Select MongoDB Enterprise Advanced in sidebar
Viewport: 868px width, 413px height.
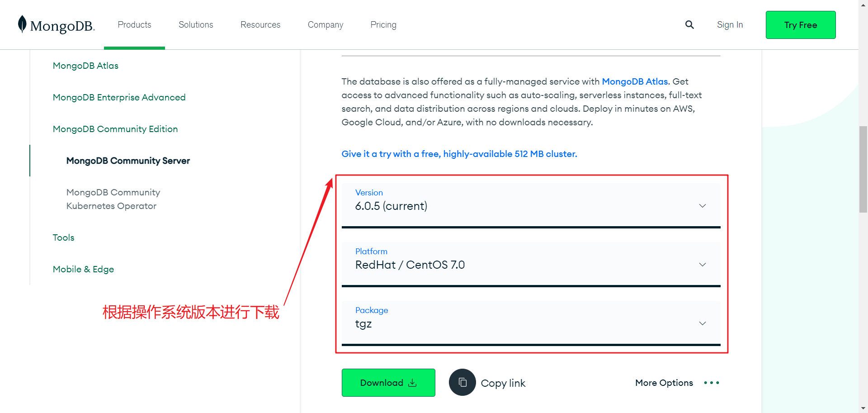point(119,97)
